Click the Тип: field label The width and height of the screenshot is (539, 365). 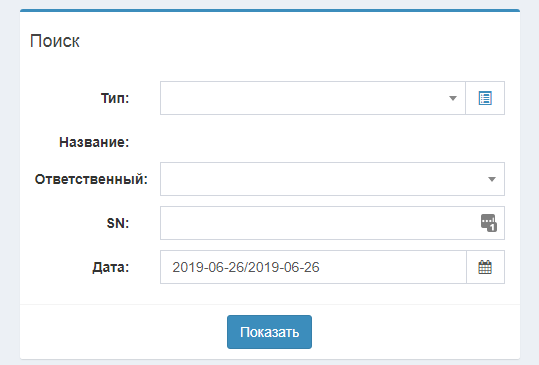(x=115, y=98)
